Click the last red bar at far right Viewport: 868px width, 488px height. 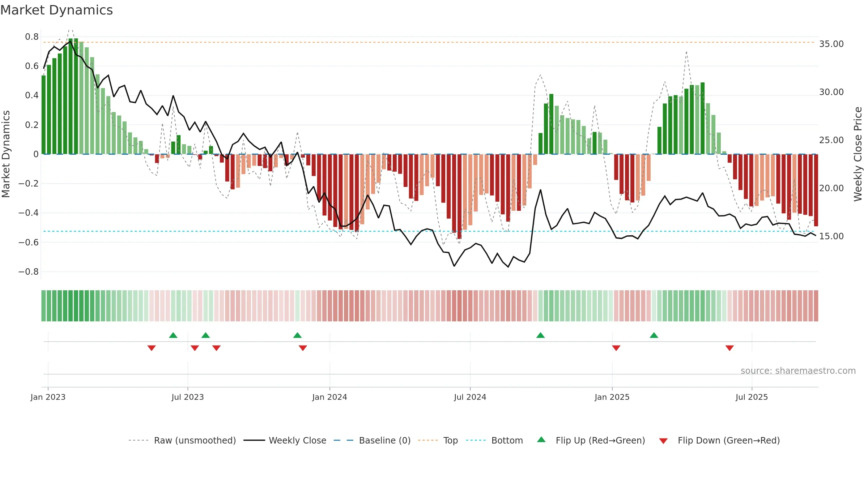(x=816, y=190)
